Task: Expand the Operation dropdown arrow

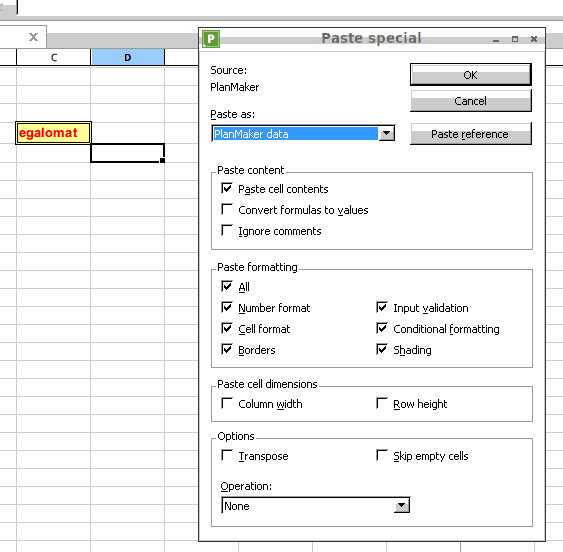Action: click(402, 506)
